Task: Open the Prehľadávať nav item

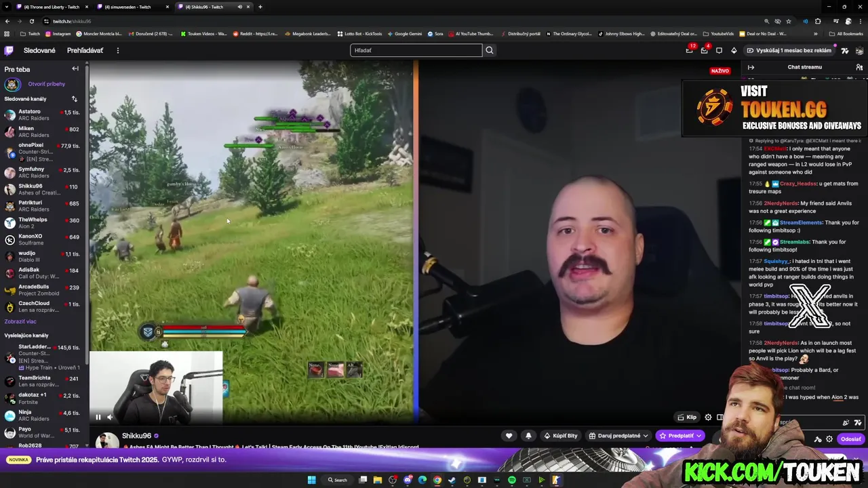Action: coord(85,50)
